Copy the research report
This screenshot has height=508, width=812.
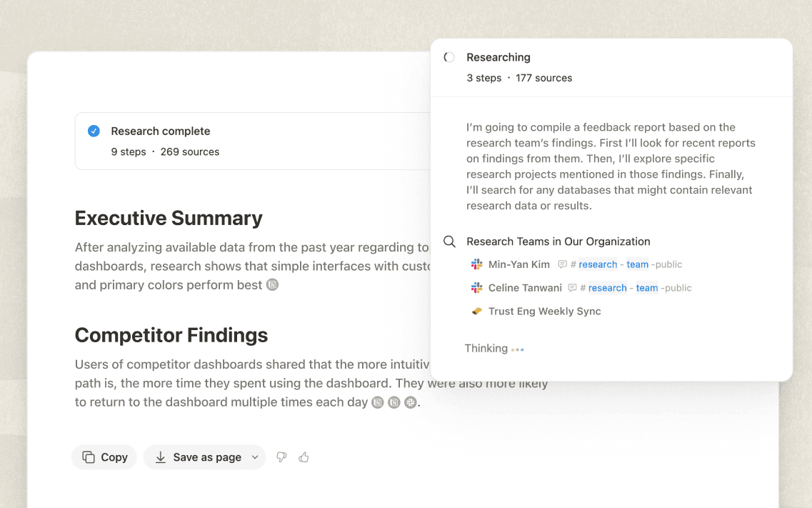(x=104, y=457)
